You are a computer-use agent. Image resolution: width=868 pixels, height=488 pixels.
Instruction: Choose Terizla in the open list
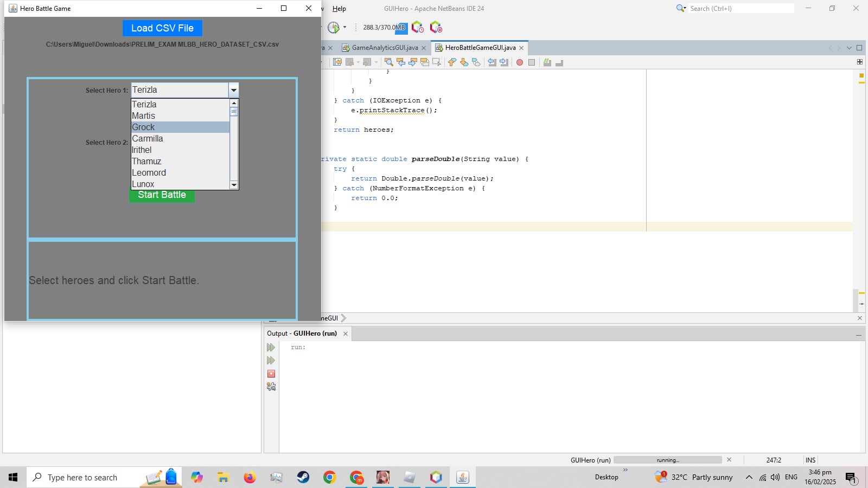point(180,104)
